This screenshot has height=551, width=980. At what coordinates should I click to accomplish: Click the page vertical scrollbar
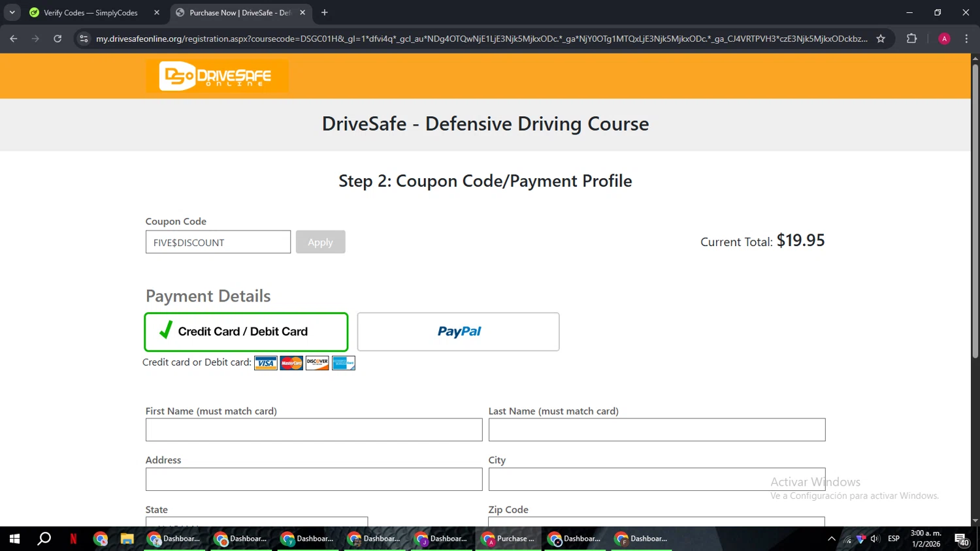pyautogui.click(x=975, y=210)
